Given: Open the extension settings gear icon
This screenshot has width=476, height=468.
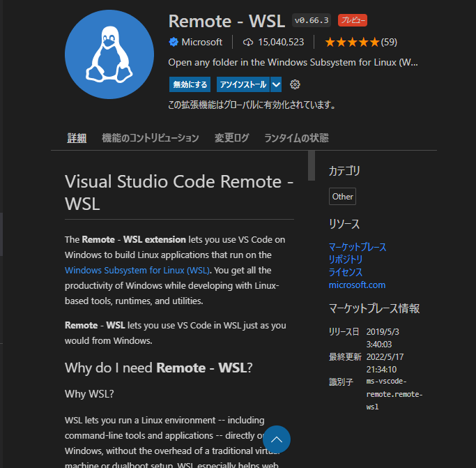Looking at the screenshot, I should click(x=295, y=84).
